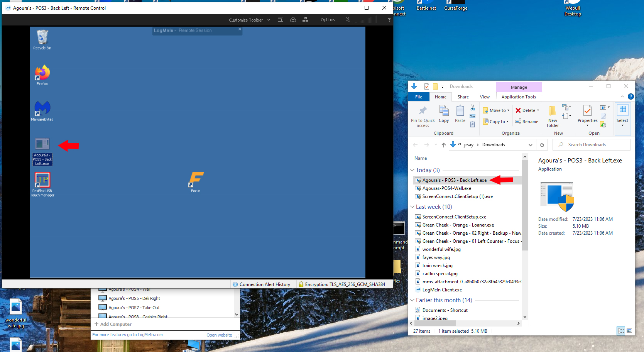This screenshot has height=352, width=644.
Task: Click the switch monitors icon in LogMeIn toolbar
Action: click(x=305, y=19)
